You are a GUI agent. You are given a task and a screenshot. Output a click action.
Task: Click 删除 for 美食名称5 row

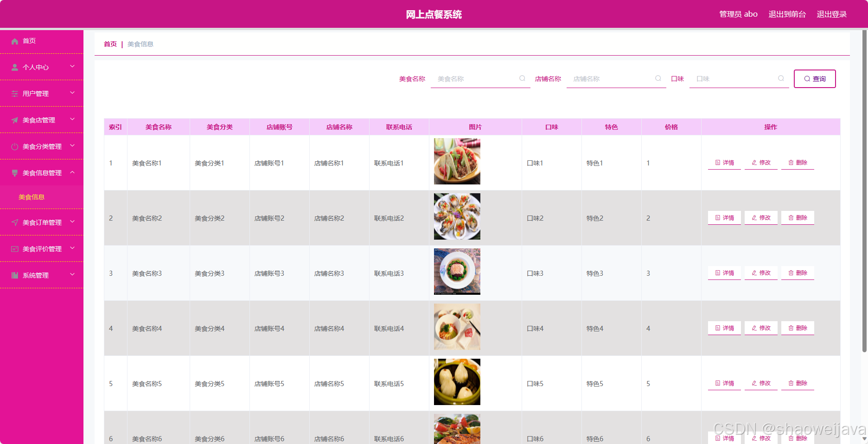[798, 383]
